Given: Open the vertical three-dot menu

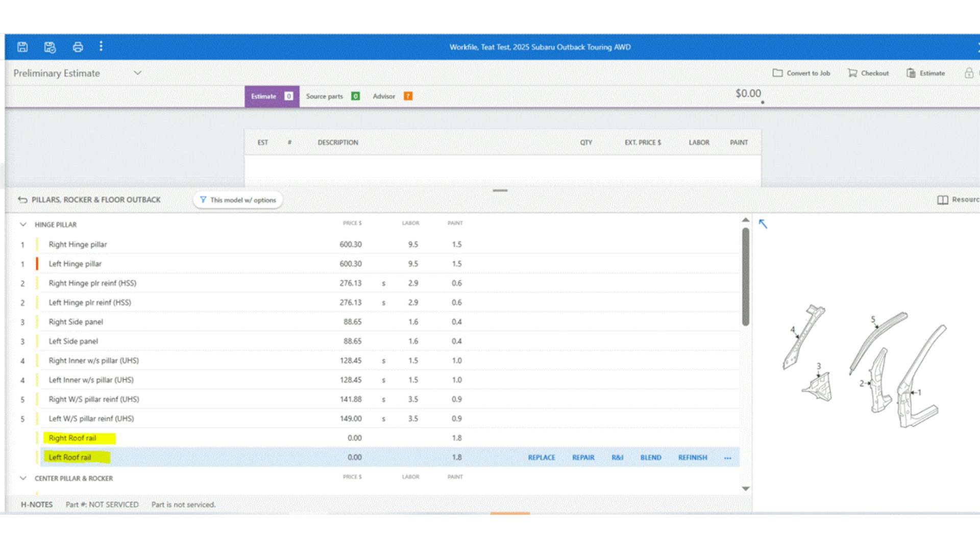Looking at the screenshot, I should coord(101,46).
